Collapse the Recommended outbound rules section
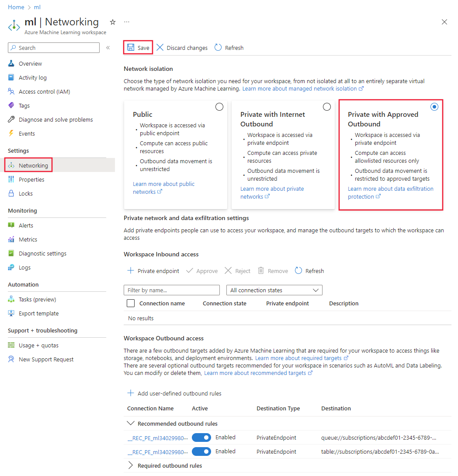The height and width of the screenshot is (476, 458). (130, 423)
